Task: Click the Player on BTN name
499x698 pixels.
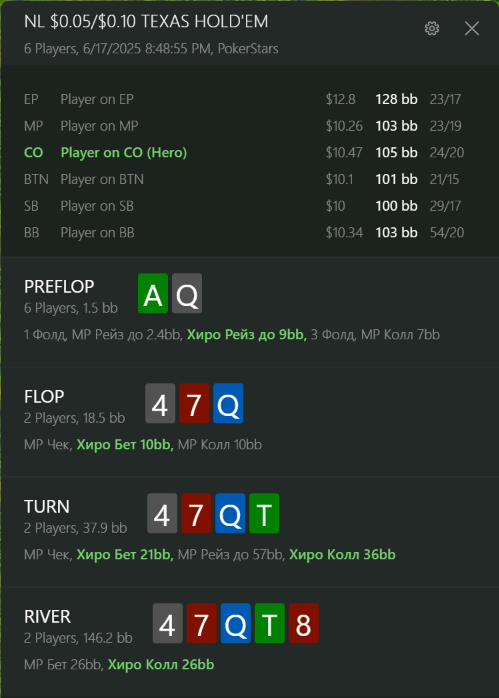Action: point(102,179)
